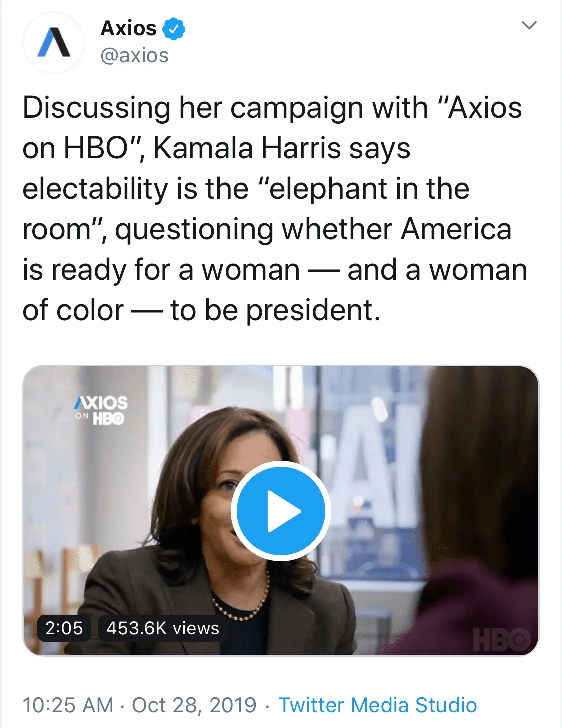562x728 pixels.
Task: Click the word "electability" in the tweet
Action: point(95,189)
